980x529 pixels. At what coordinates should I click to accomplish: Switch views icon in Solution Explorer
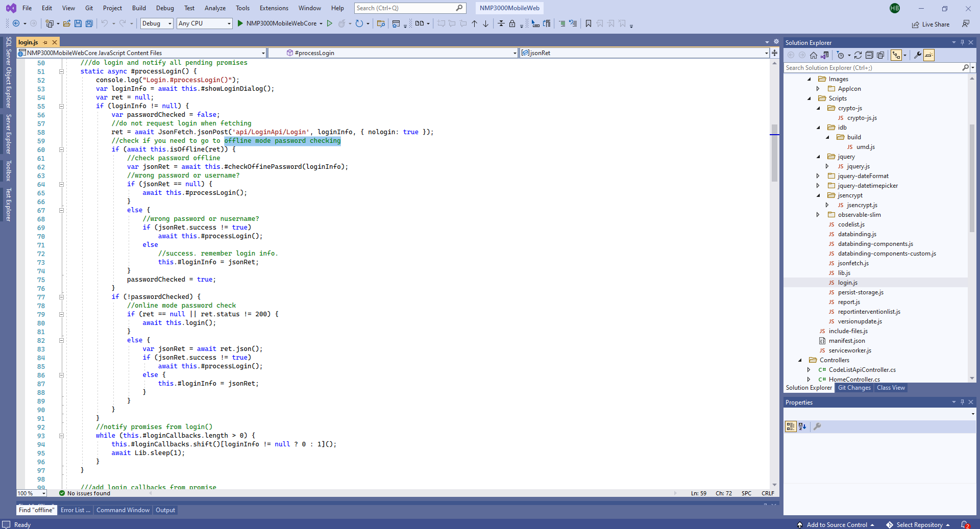click(x=824, y=55)
